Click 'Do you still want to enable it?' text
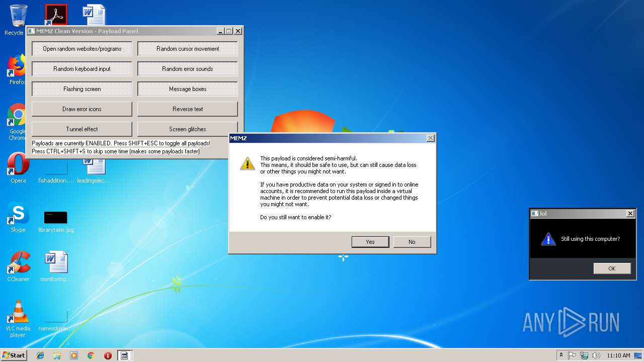The image size is (644, 362). click(x=296, y=217)
